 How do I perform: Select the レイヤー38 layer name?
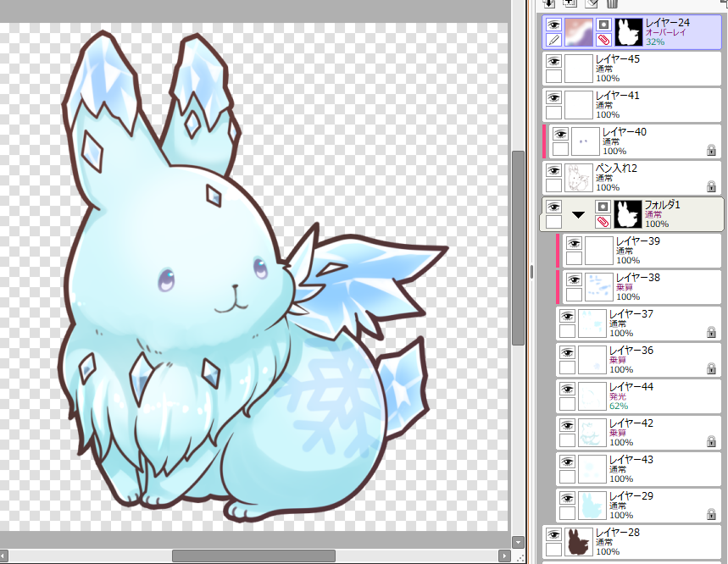[638, 278]
